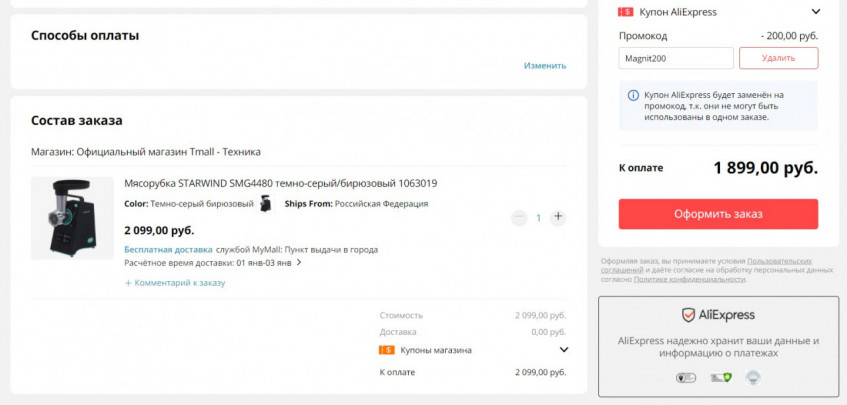Click the AliExpress coupon tag icon

[x=625, y=12]
